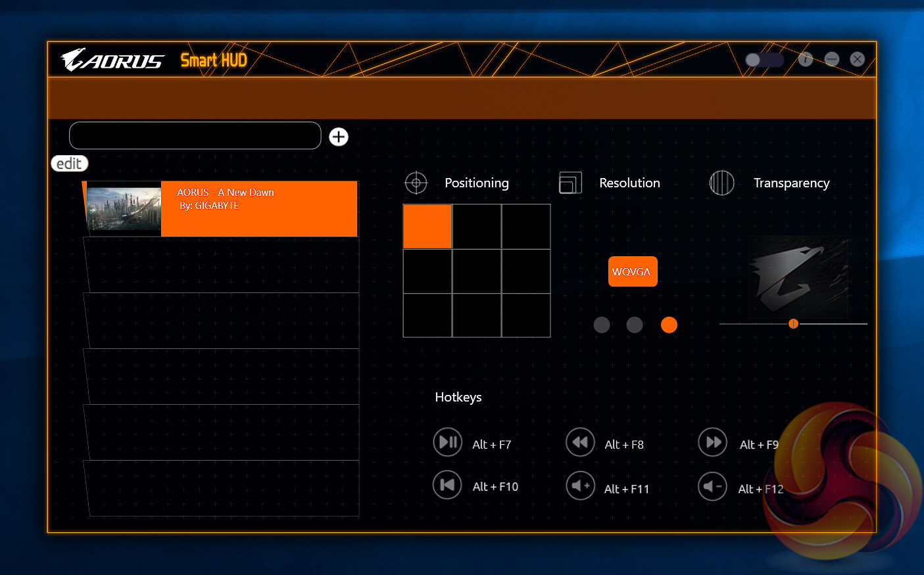The width and height of the screenshot is (924, 575).
Task: Click the volume down hotkey icon
Action: click(712, 487)
